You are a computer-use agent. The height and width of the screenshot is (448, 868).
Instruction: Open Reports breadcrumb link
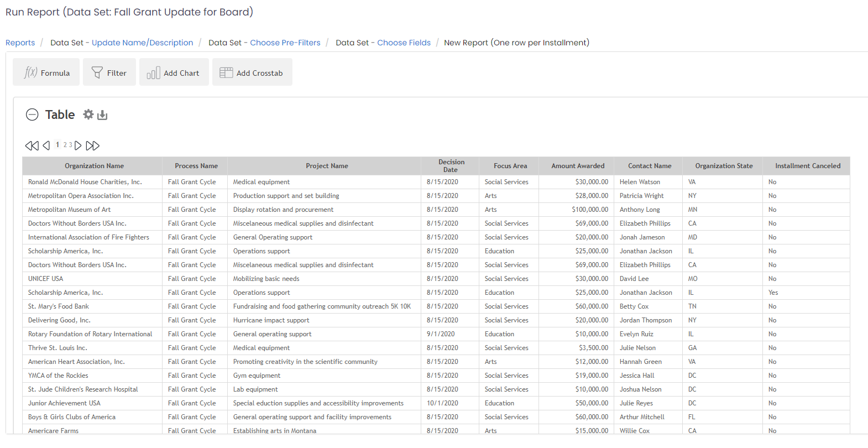pyautogui.click(x=20, y=43)
